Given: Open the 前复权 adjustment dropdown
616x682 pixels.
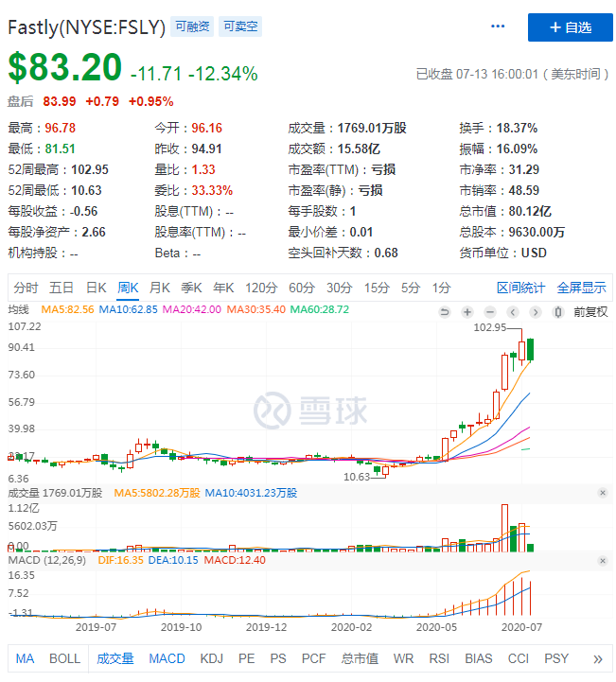Looking at the screenshot, I should (x=590, y=312).
